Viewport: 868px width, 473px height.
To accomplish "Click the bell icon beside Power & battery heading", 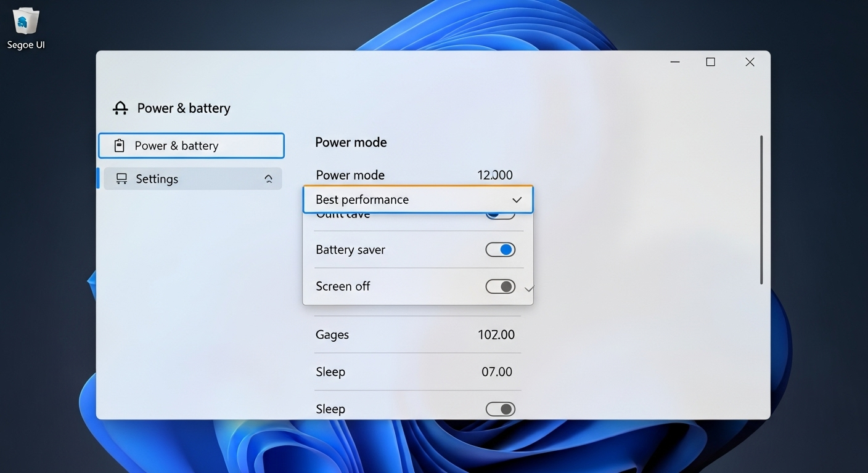I will [x=120, y=107].
